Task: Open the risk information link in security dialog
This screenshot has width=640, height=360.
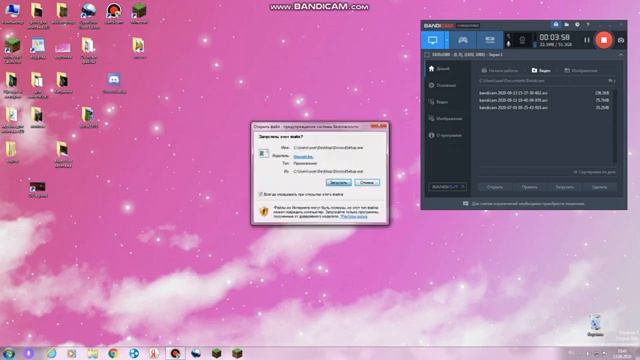Action: (x=354, y=216)
